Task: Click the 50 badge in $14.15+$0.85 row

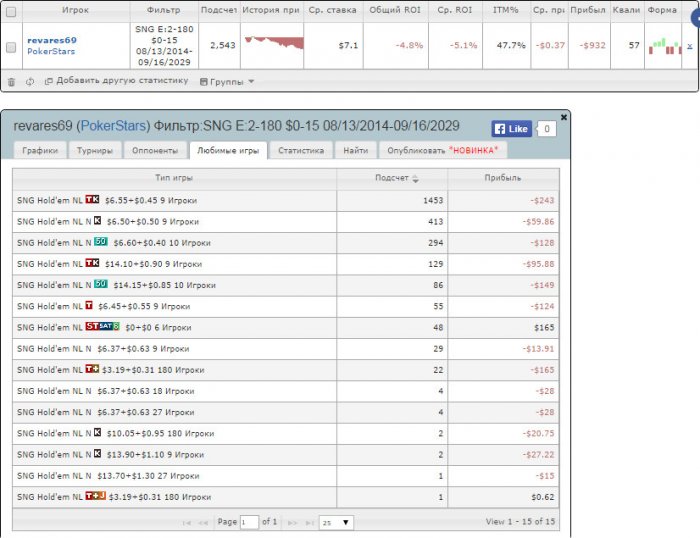Action: click(101, 284)
